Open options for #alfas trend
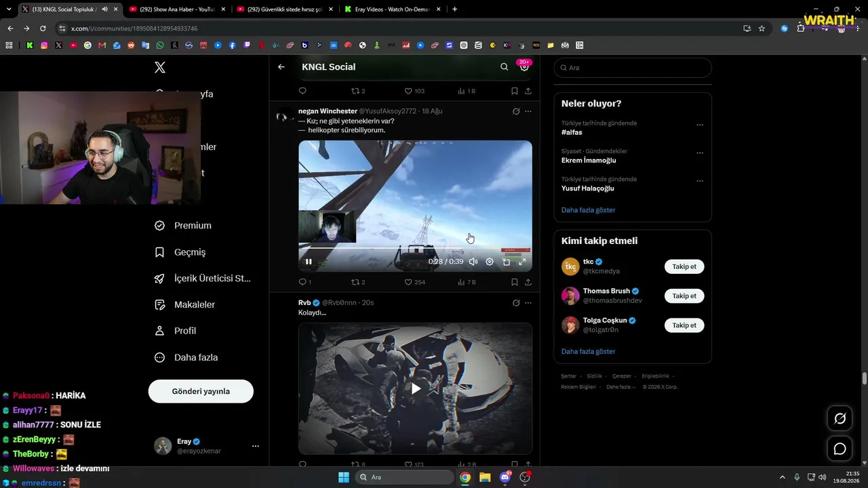The image size is (868, 488). tap(700, 125)
